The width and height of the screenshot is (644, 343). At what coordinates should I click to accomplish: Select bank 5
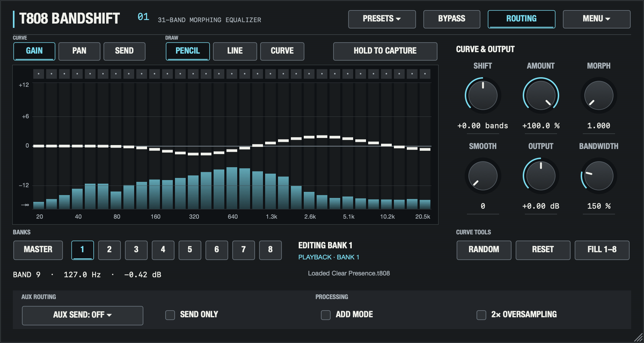[190, 250]
